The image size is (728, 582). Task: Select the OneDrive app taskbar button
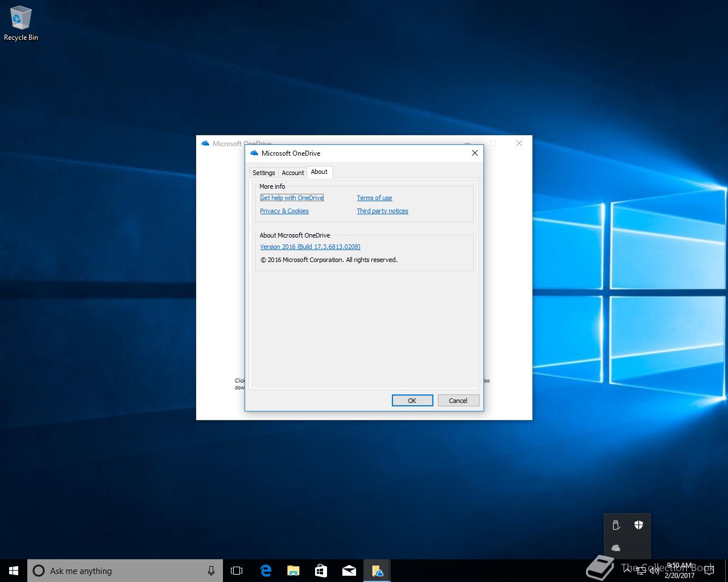[x=377, y=571]
